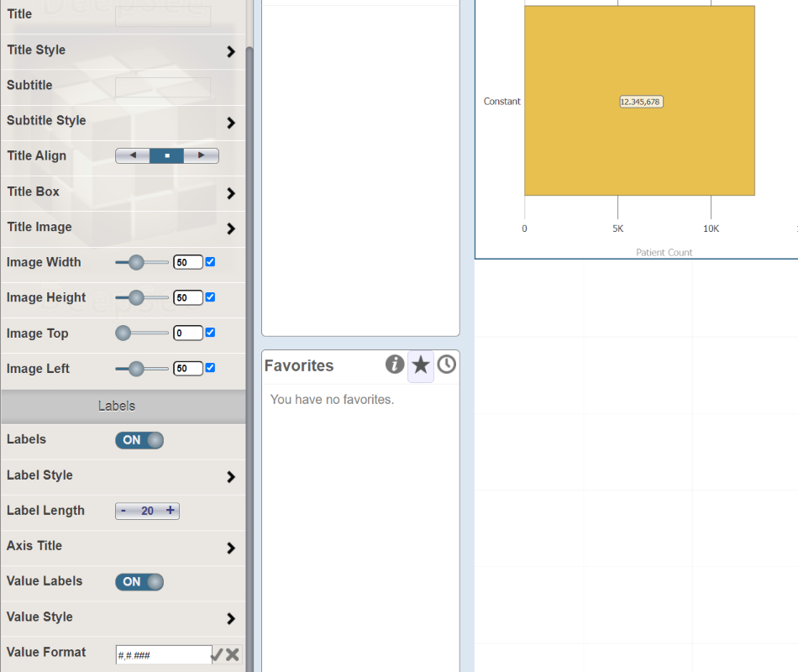Click the Image Height slider handle

click(136, 298)
